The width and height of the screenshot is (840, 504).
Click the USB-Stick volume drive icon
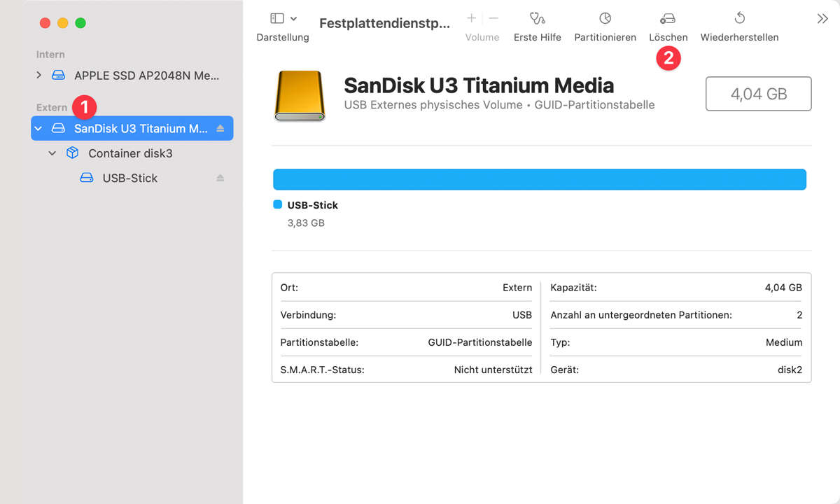point(87,178)
